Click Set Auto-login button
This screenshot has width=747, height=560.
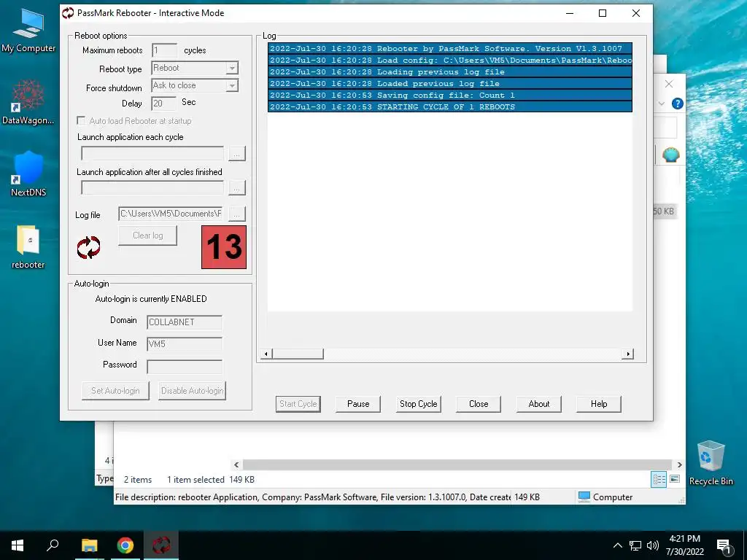[115, 391]
